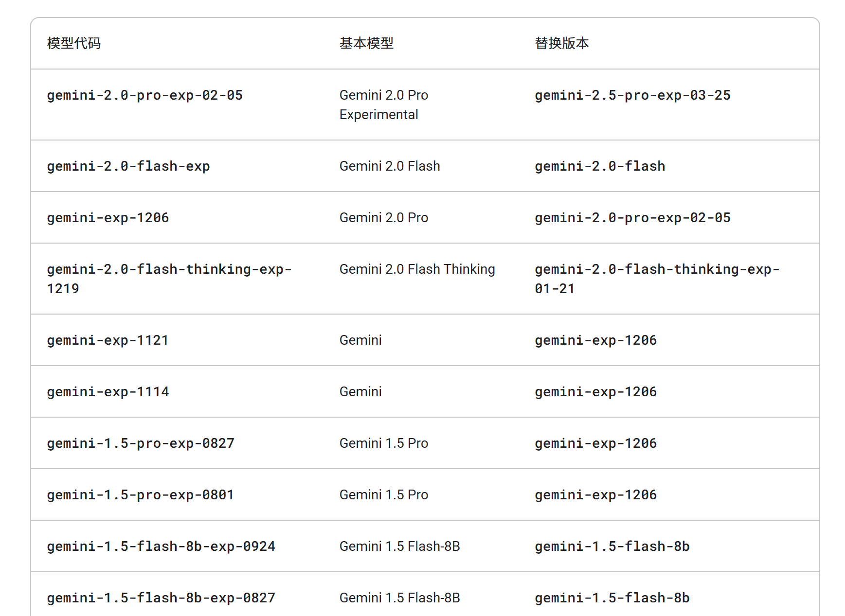845x616 pixels.
Task: Click 'Gemini 1.5 Flash-8B' in flash-8b-exp-0827 row
Action: click(x=400, y=598)
